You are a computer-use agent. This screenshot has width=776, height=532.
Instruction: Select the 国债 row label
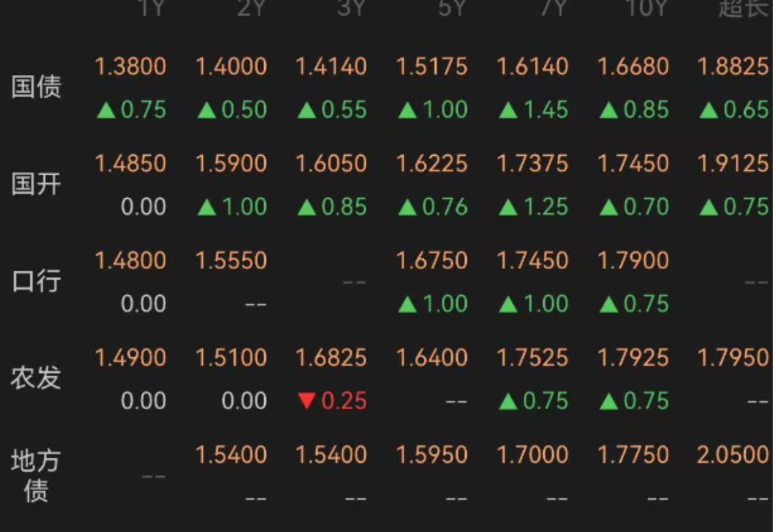point(36,87)
